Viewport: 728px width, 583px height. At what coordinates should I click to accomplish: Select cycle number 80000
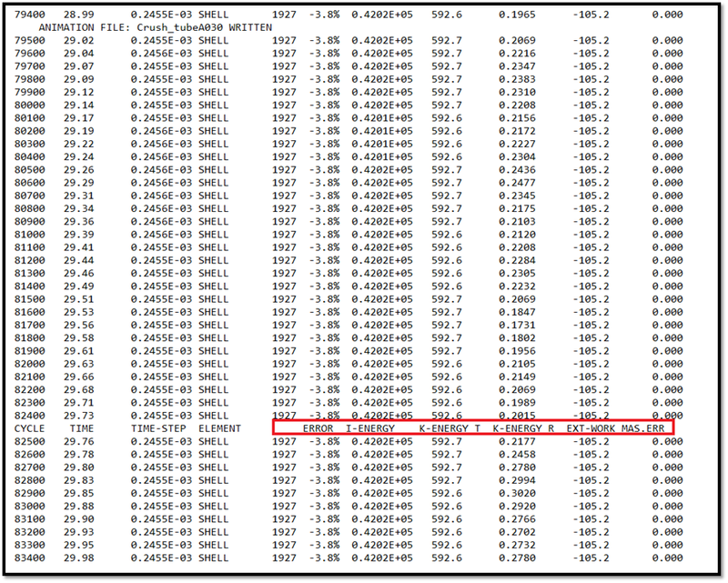29,106
